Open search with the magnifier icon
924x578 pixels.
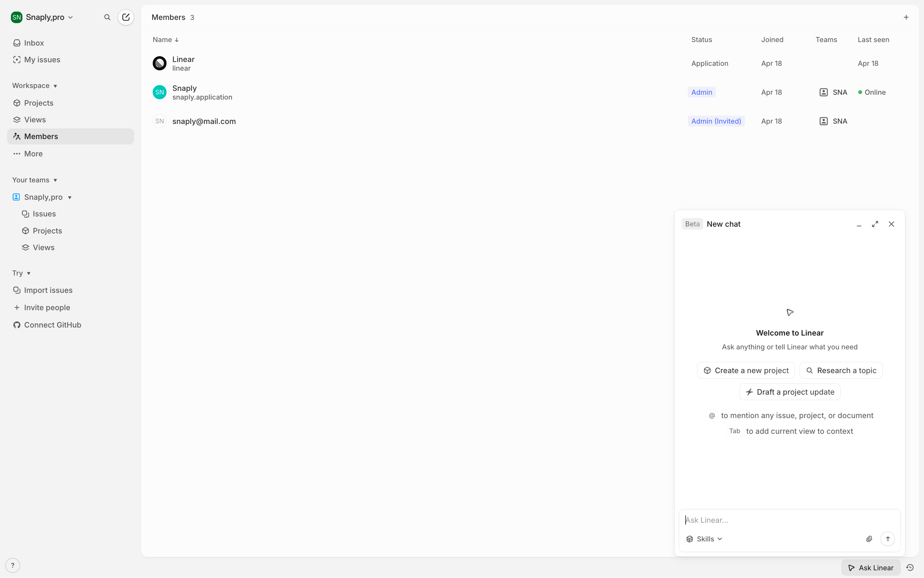pos(107,17)
